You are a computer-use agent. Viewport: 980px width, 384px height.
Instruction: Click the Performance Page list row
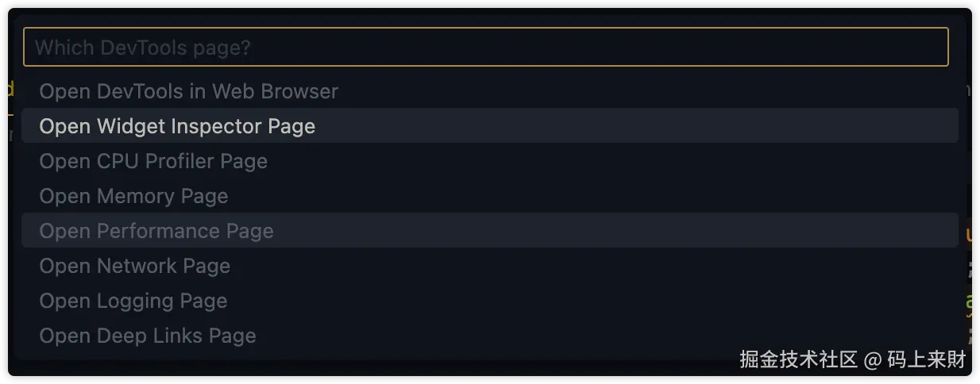[156, 231]
